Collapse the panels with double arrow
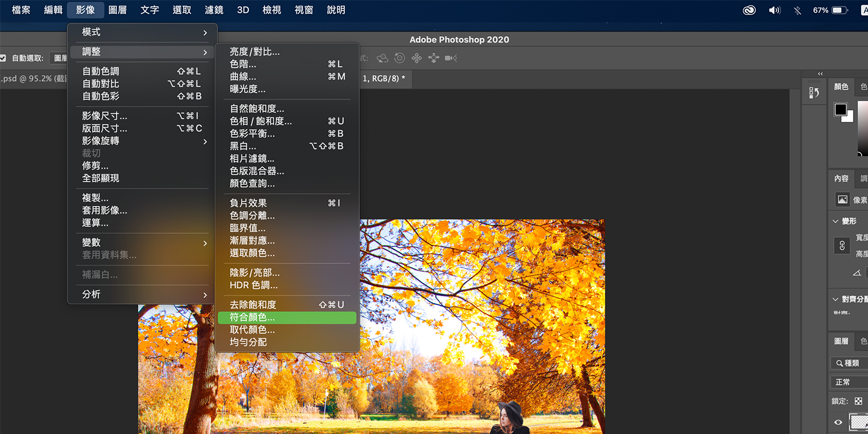 pos(820,73)
